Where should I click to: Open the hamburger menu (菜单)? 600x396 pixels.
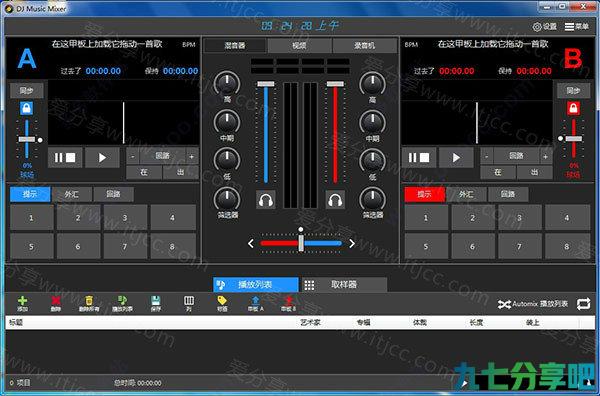tap(577, 26)
